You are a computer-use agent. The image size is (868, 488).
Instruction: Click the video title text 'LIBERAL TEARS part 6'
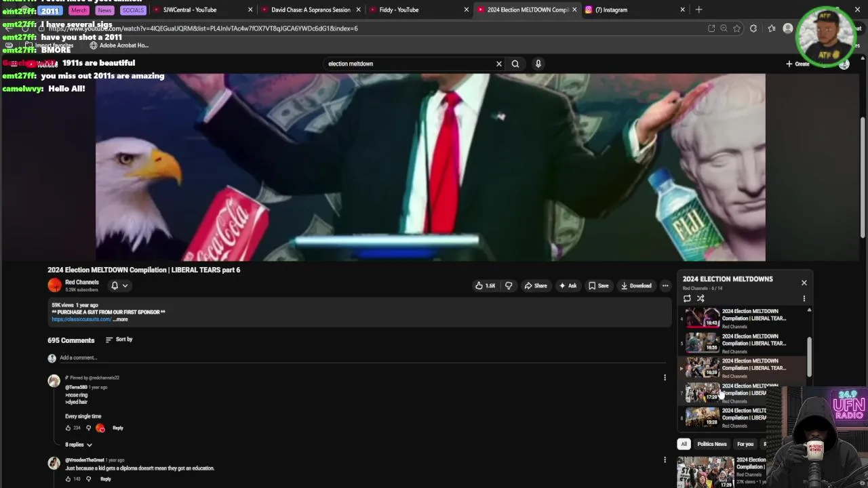point(205,270)
